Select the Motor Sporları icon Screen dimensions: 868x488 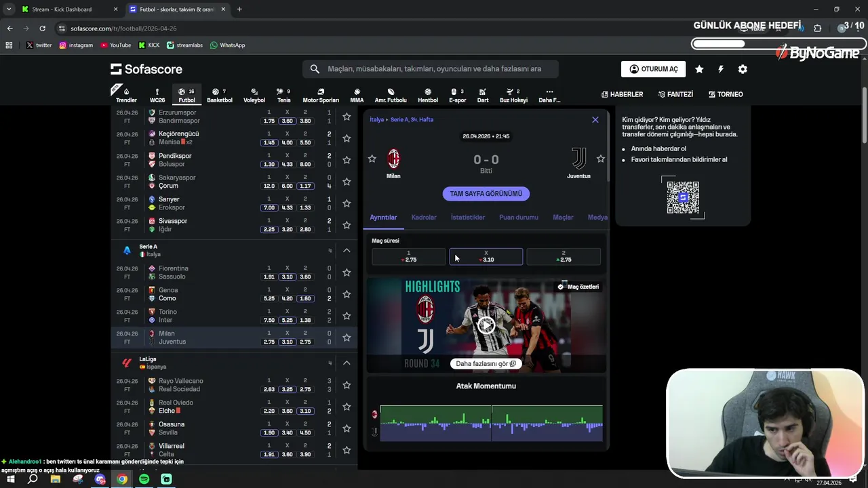coord(321,95)
